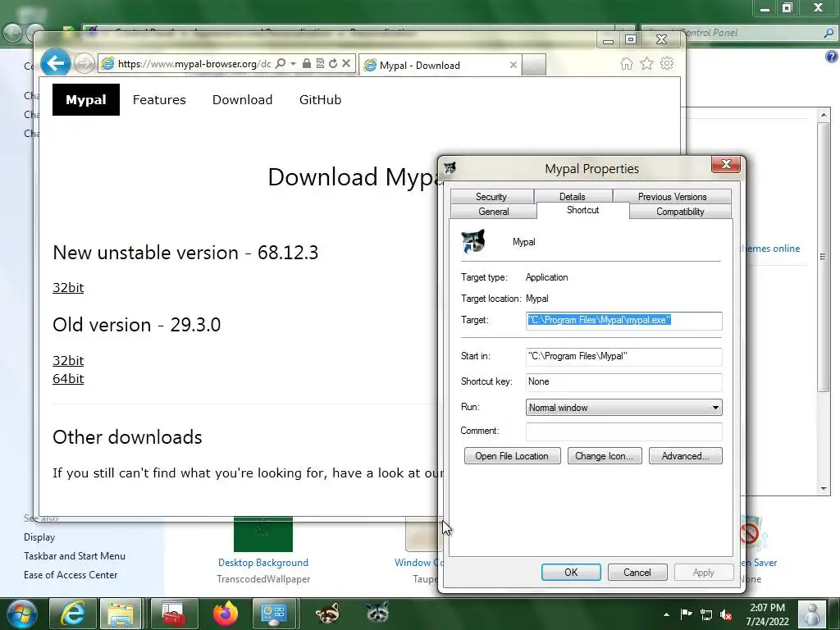
Task: Download the 32bit unstable version 68.12.3
Action: point(68,288)
